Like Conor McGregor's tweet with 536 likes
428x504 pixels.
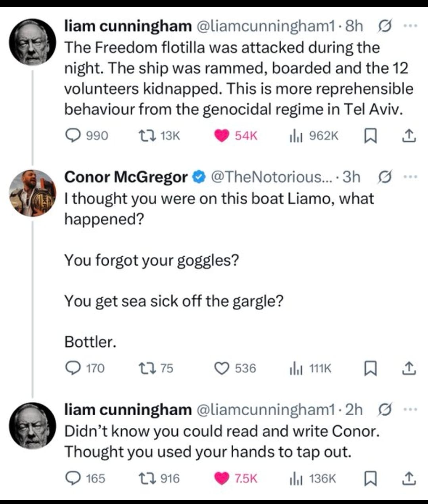click(x=222, y=368)
